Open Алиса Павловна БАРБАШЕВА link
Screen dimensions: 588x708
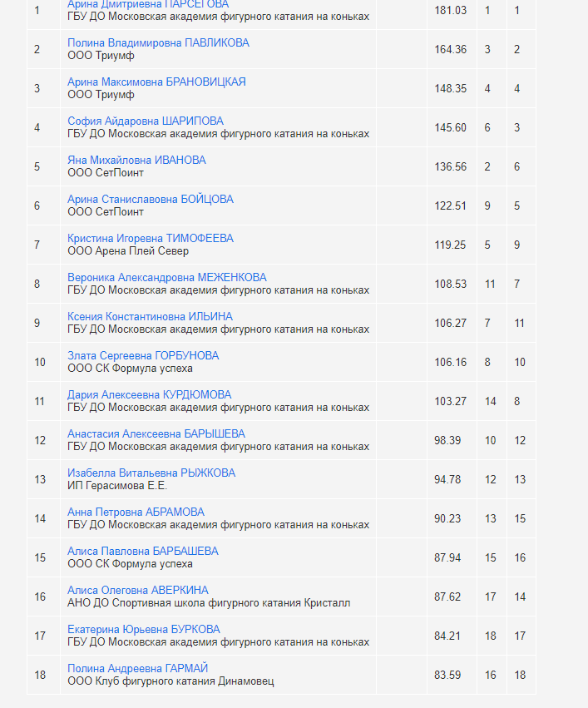coord(142,552)
